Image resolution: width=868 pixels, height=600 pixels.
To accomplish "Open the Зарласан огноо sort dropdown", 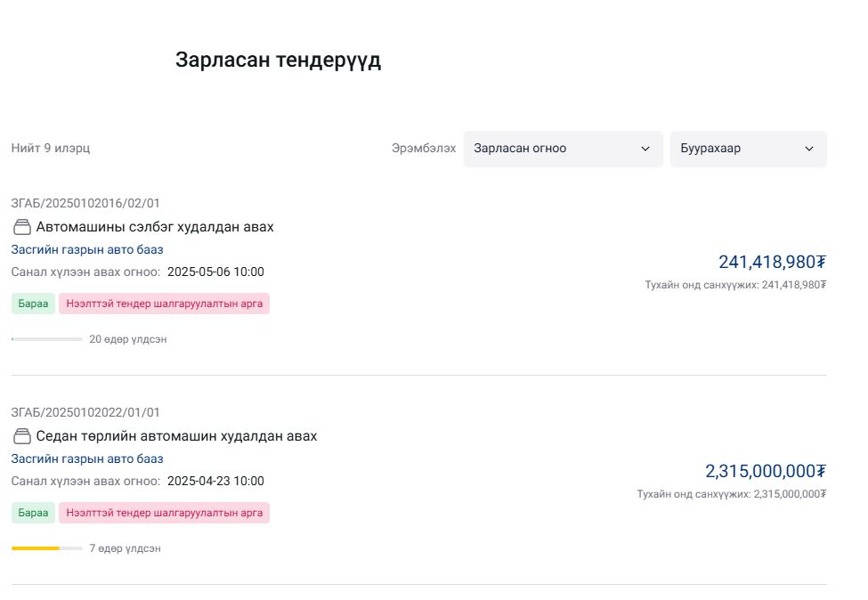I will click(x=563, y=149).
